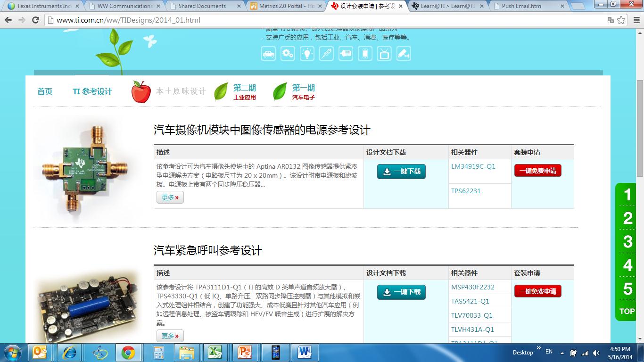Click the industrial gears application icon
This screenshot has width=644, height=362.
(x=288, y=53)
